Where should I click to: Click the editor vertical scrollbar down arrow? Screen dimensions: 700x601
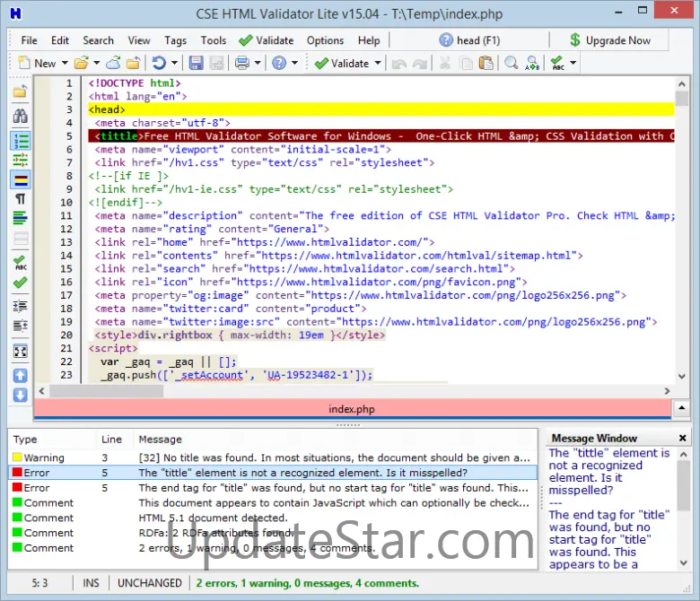682,376
